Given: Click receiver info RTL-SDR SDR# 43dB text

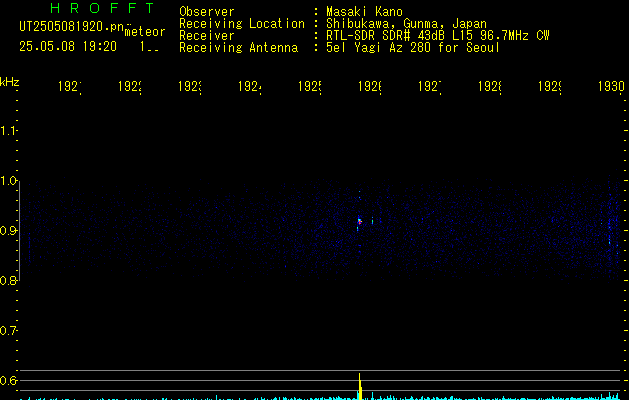Looking at the screenshot, I should 386,36.
